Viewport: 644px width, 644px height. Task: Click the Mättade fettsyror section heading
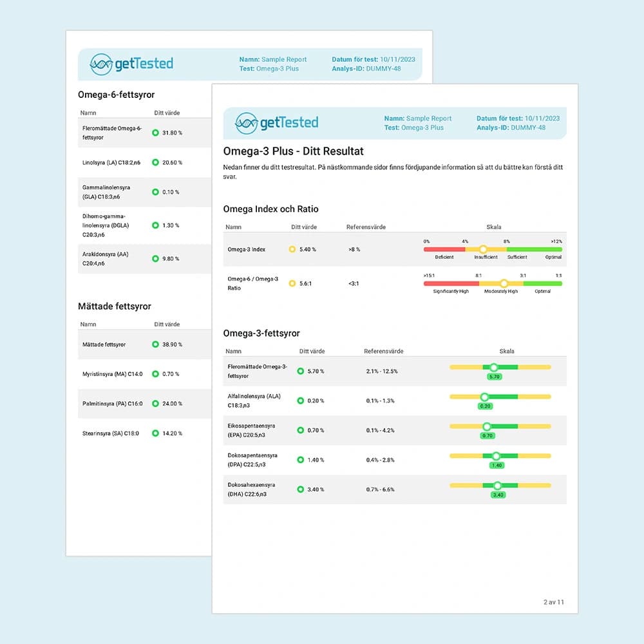(115, 307)
